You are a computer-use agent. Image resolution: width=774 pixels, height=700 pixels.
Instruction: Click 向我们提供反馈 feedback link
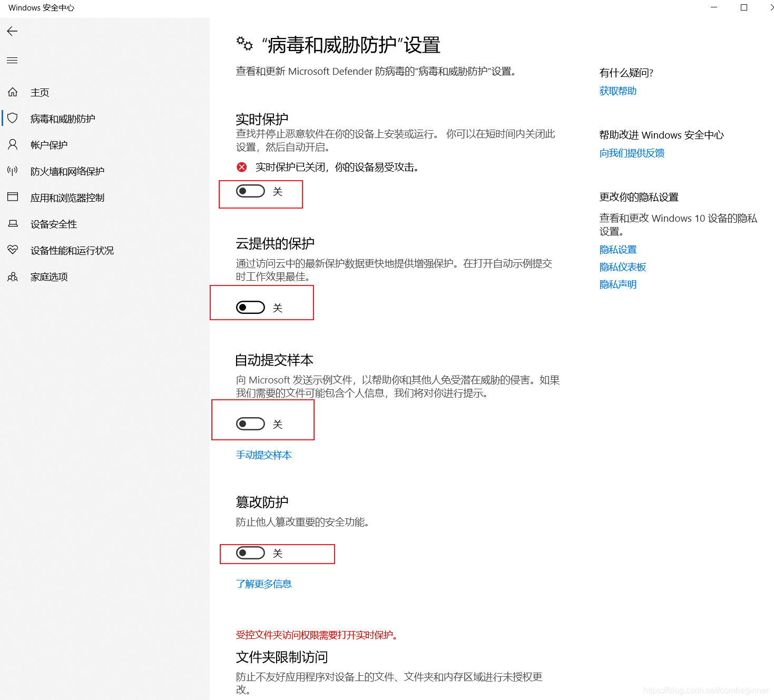point(631,153)
